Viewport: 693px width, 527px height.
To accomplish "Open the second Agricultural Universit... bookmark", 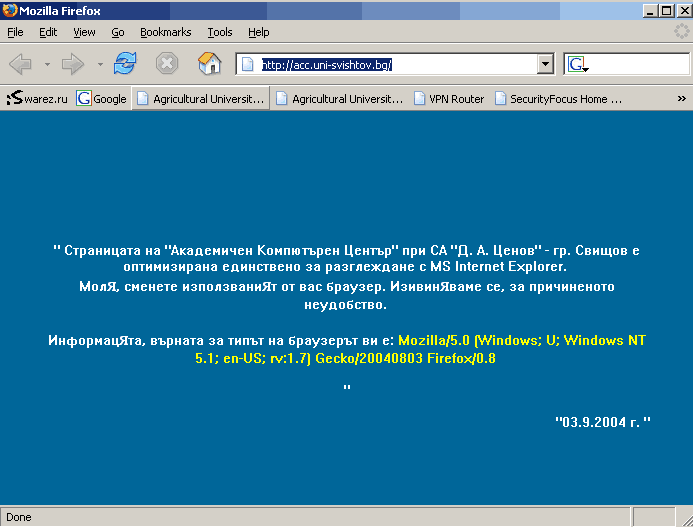I will point(339,98).
